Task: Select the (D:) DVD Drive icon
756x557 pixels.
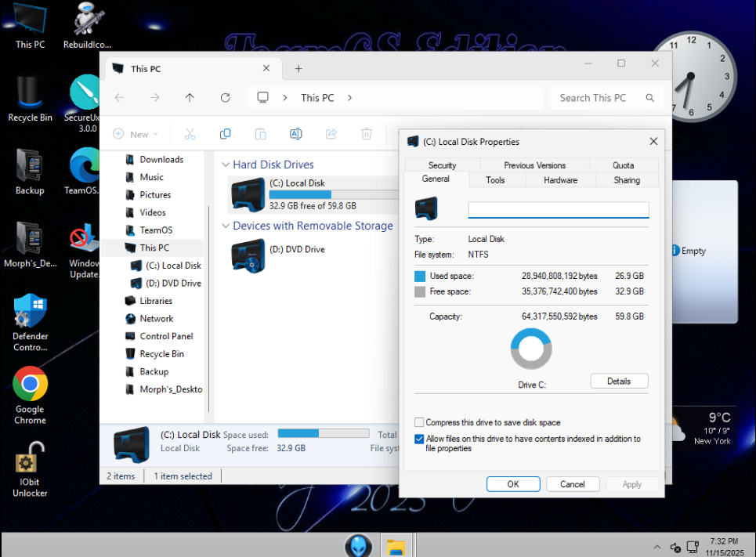Action: pos(248,256)
